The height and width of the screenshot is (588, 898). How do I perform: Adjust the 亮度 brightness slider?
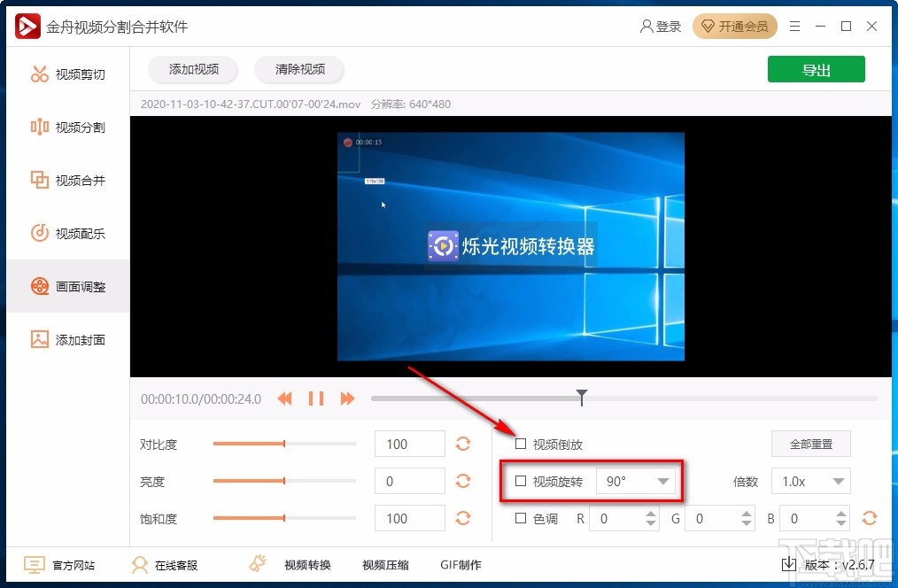click(284, 481)
